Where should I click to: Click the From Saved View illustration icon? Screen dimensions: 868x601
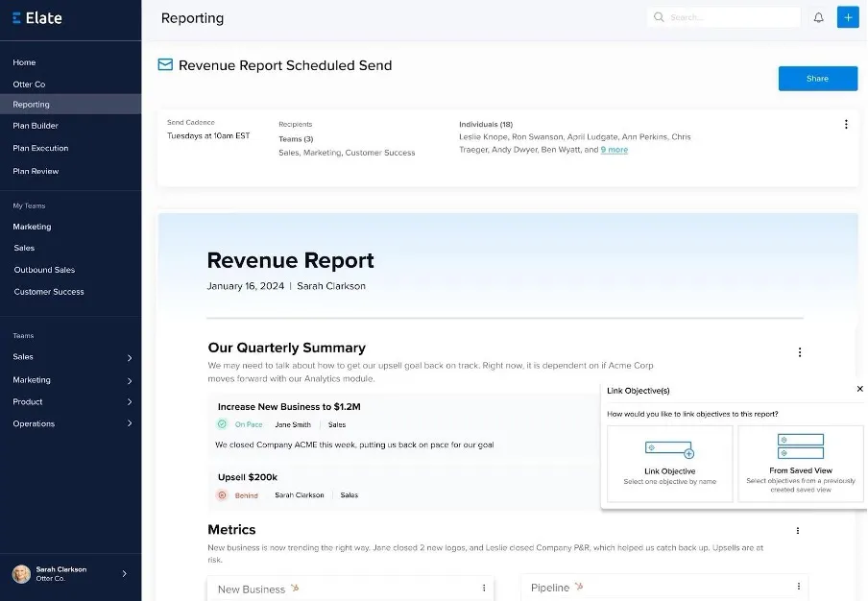(x=801, y=446)
